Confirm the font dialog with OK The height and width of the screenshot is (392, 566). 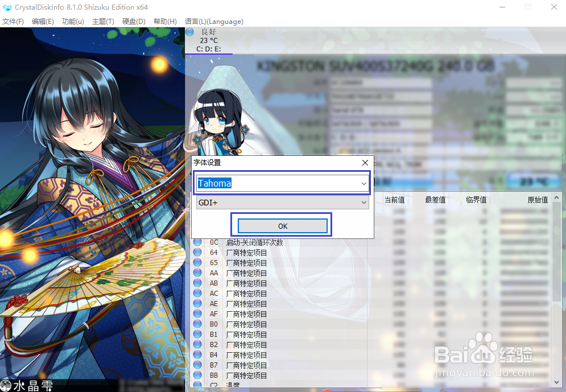tap(282, 226)
